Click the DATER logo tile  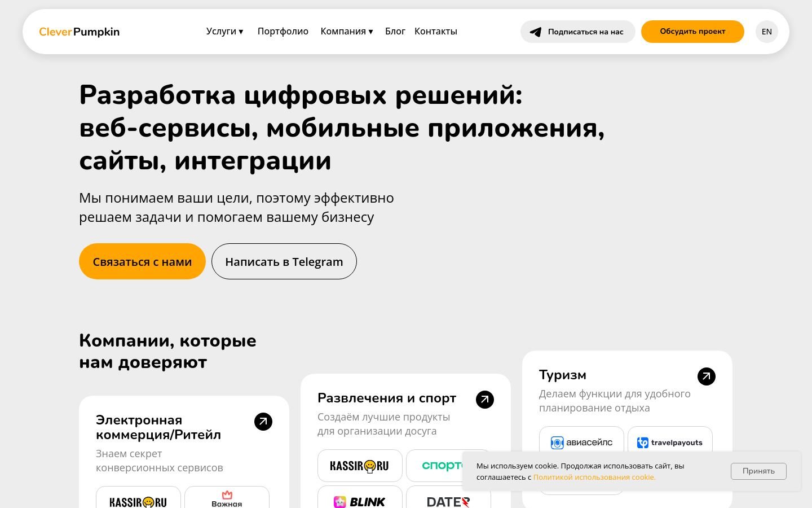pos(448,500)
